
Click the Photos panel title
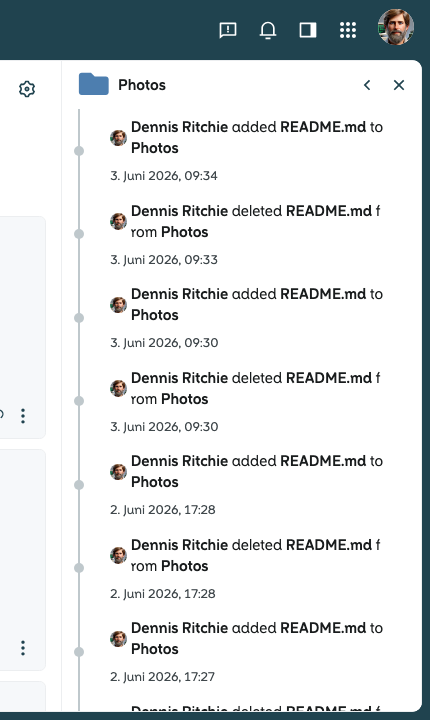(x=142, y=85)
